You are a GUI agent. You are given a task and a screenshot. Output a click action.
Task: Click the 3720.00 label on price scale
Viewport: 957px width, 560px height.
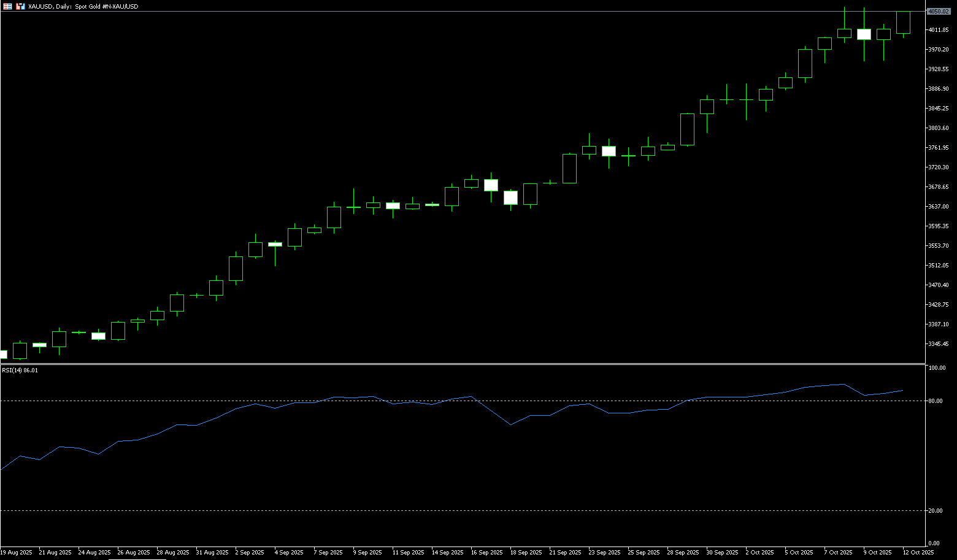coord(939,167)
